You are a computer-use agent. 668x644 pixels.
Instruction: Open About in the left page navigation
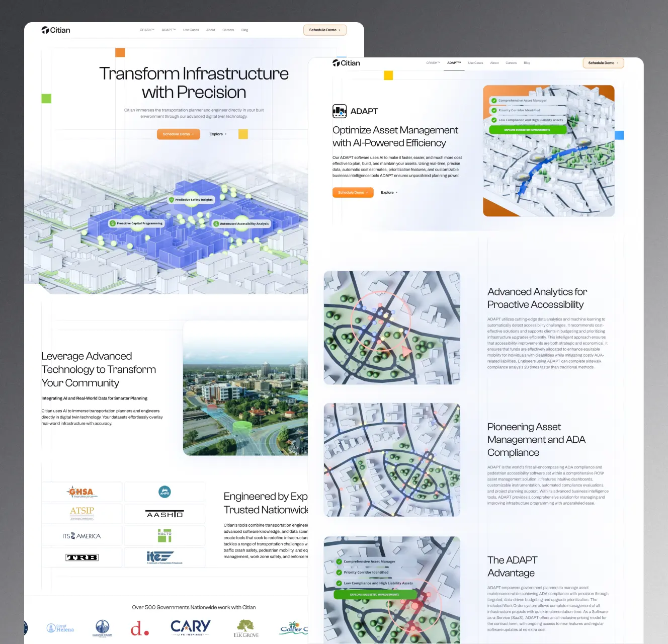(x=211, y=30)
